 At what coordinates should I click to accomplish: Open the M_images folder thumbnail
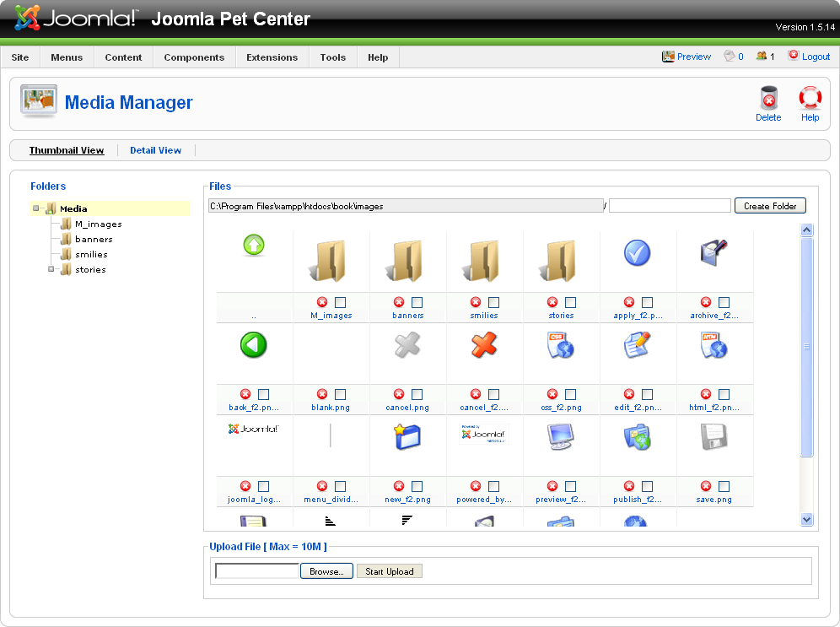click(328, 261)
